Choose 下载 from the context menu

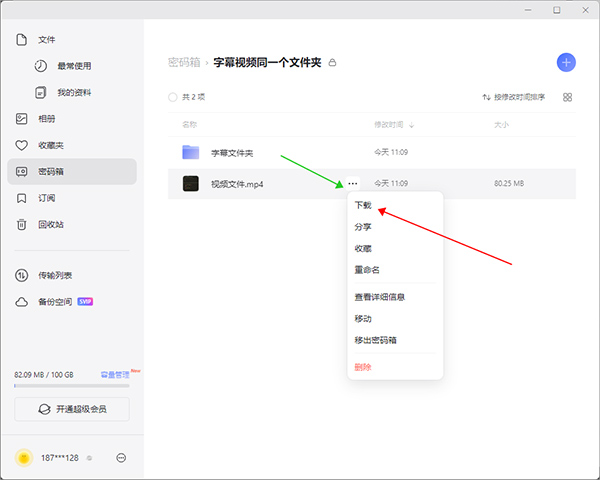(363, 205)
